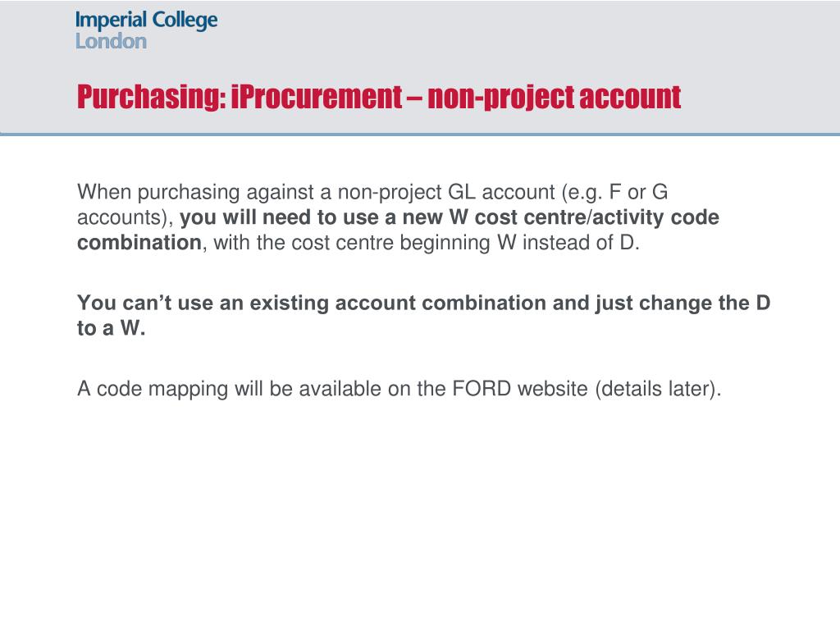Click the bold text 'to a W.'
The image size is (840, 630).
click(112, 328)
